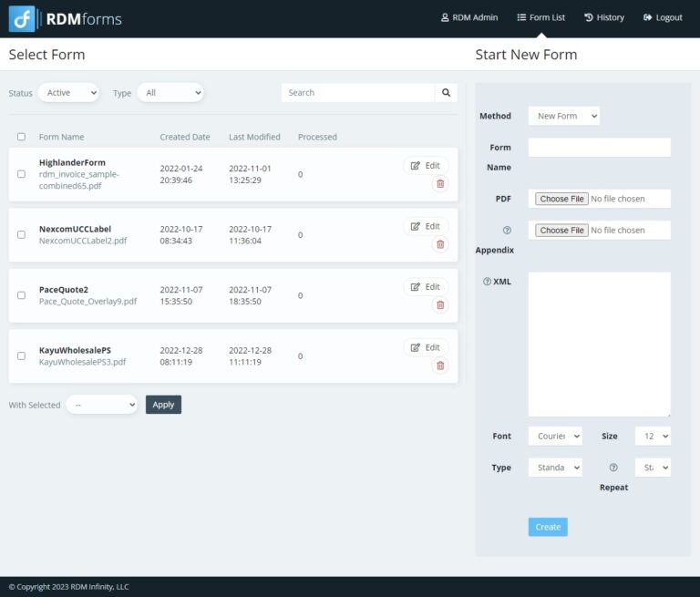Screen dimensions: 700x597
Task: Click the XML help question icon
Action: tap(487, 282)
